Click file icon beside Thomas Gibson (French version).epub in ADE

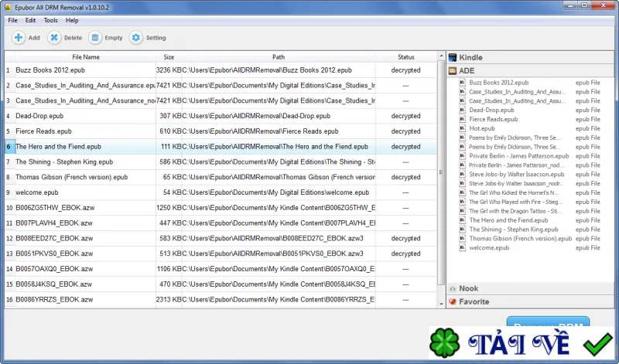[462, 239]
